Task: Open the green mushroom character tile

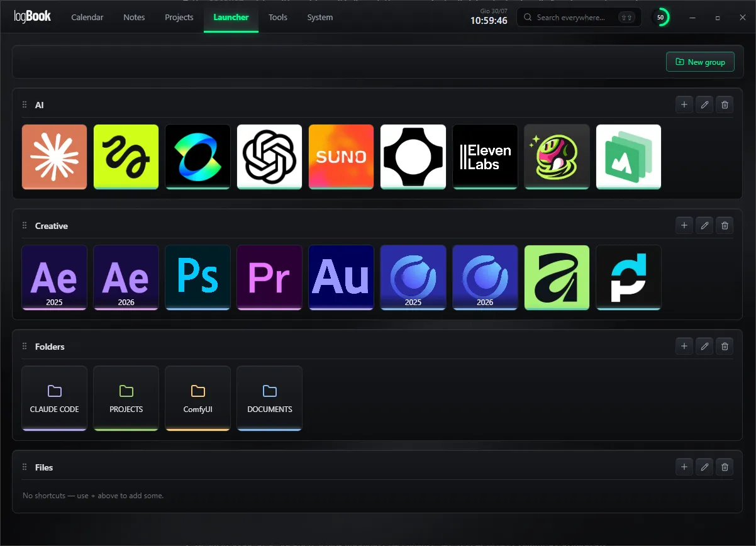Action: click(557, 157)
